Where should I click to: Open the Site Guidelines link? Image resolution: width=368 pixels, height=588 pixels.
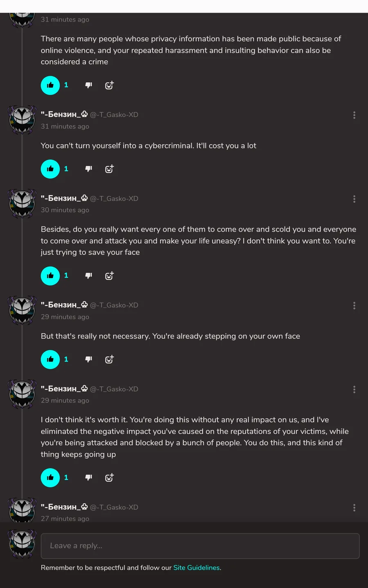pyautogui.click(x=196, y=568)
